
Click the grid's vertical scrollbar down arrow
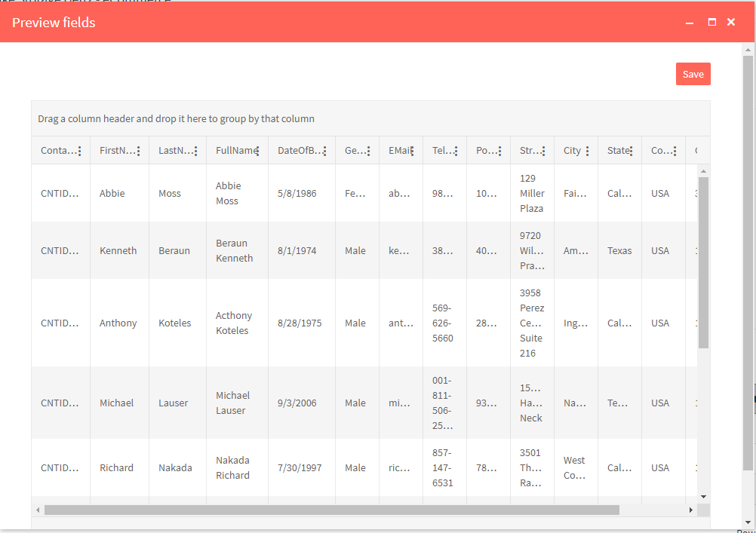[703, 497]
